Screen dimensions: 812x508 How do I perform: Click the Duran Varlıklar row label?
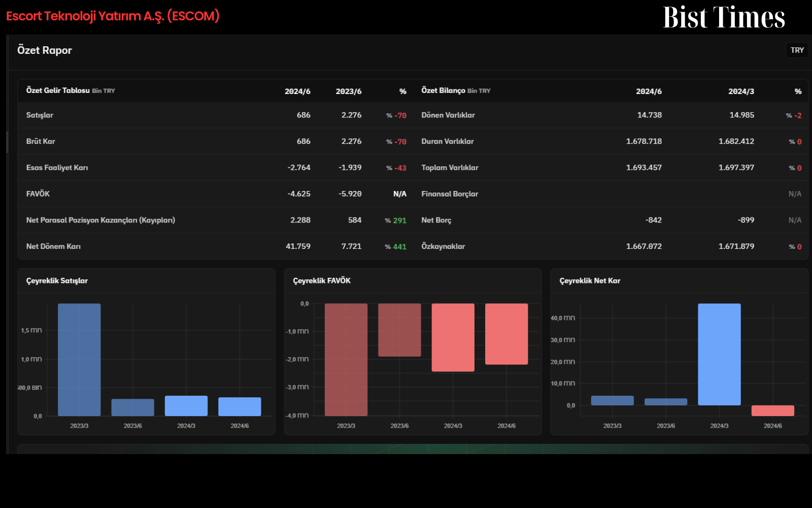448,141
